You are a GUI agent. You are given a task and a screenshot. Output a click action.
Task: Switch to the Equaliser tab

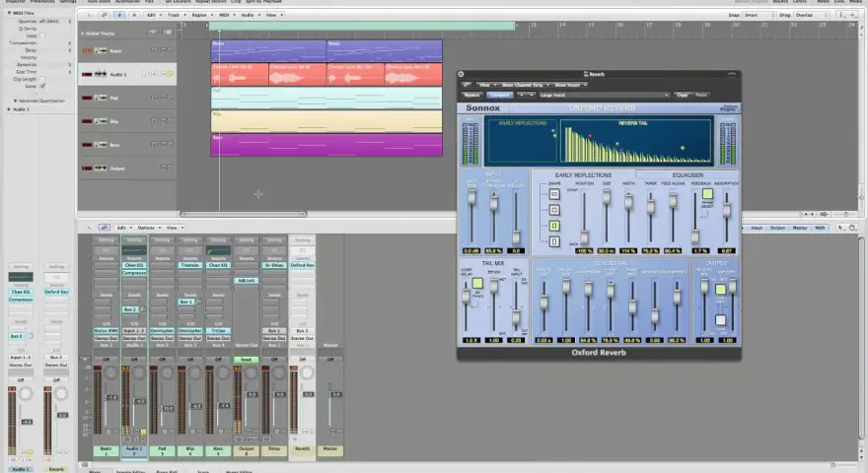[x=687, y=174]
